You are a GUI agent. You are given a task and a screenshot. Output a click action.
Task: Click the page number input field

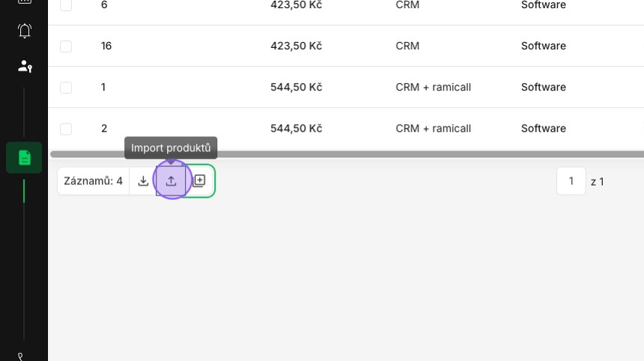pos(571,181)
